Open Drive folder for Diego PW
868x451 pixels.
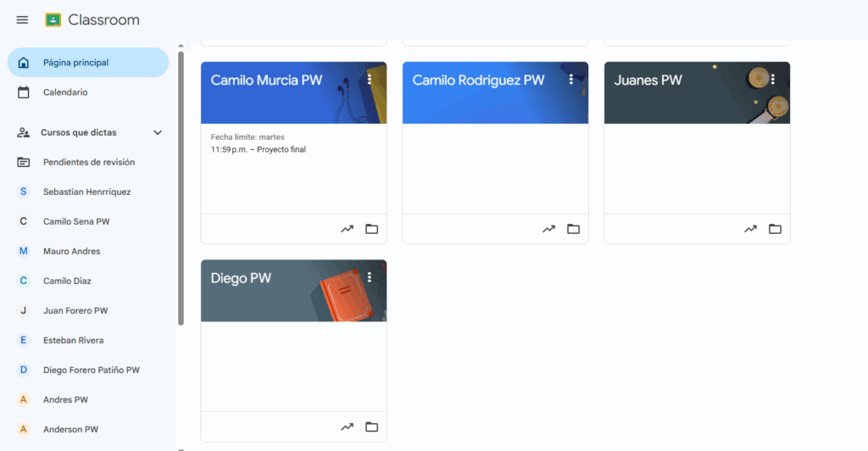(x=371, y=427)
